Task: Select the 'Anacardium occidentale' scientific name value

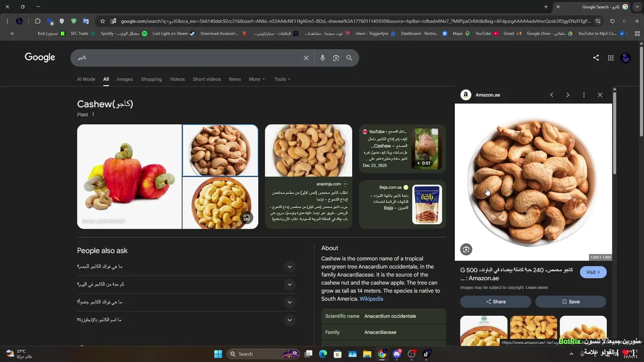Action: (x=390, y=316)
